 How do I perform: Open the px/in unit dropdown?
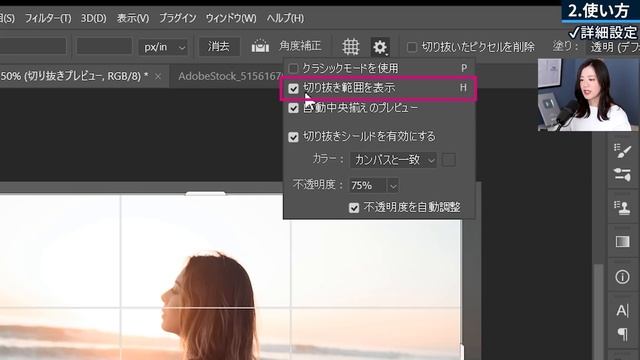[164, 47]
